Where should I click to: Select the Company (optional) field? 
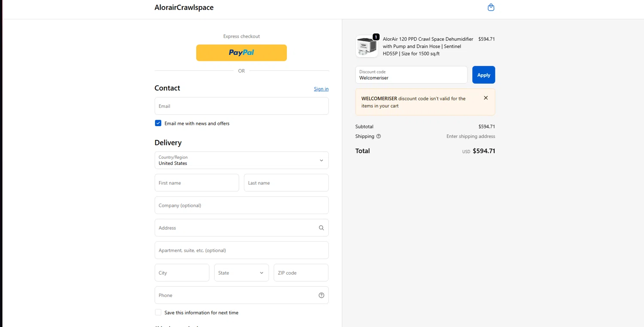click(242, 205)
